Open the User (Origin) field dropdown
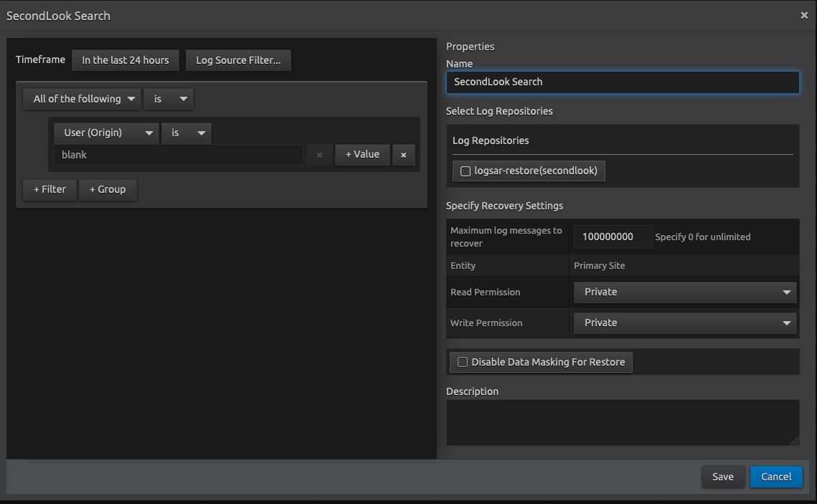The width and height of the screenshot is (817, 504). [x=106, y=133]
